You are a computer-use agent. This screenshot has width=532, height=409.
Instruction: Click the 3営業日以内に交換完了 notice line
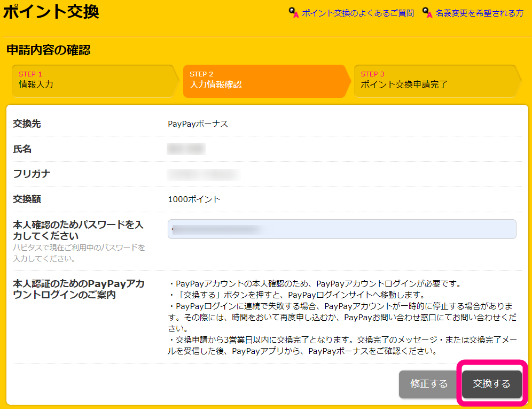pos(342,345)
